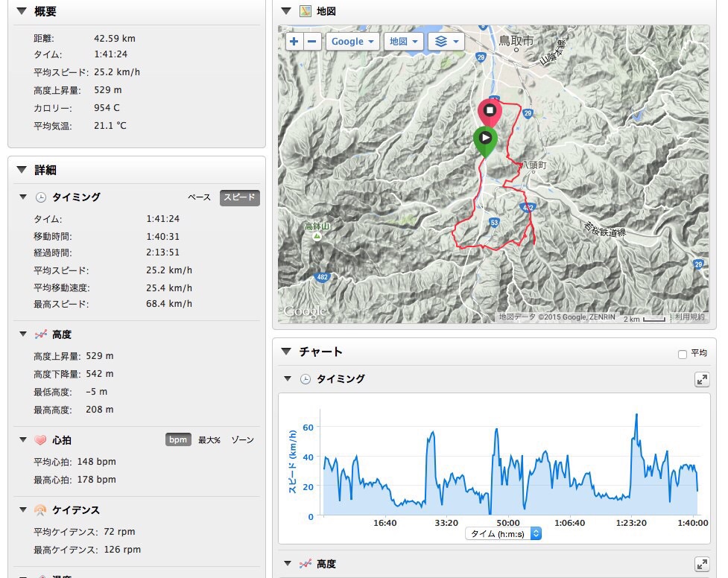The height and width of the screenshot is (578, 728).
Task: Click the clock icon beside detail タイミング
Action: click(41, 197)
